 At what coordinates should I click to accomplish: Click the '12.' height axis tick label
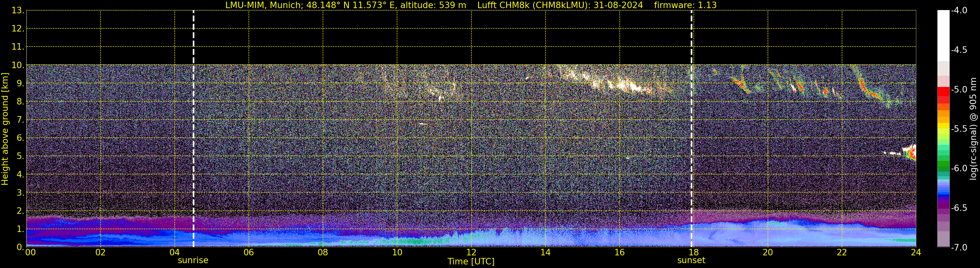[18, 29]
